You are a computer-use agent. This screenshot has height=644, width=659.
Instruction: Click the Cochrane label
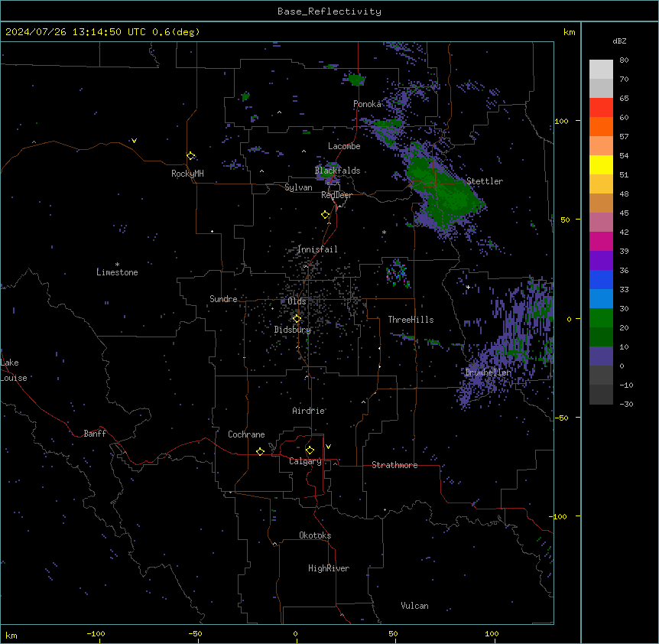246,434
